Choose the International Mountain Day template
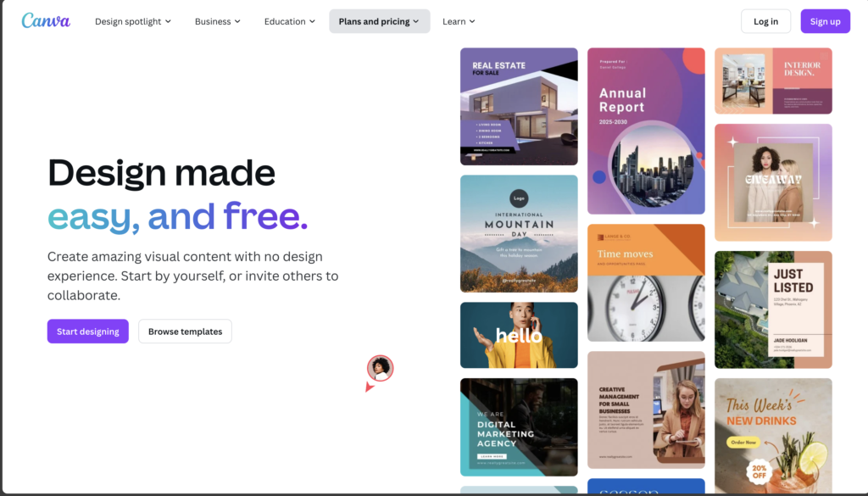This screenshot has height=496, width=868. pos(519,234)
